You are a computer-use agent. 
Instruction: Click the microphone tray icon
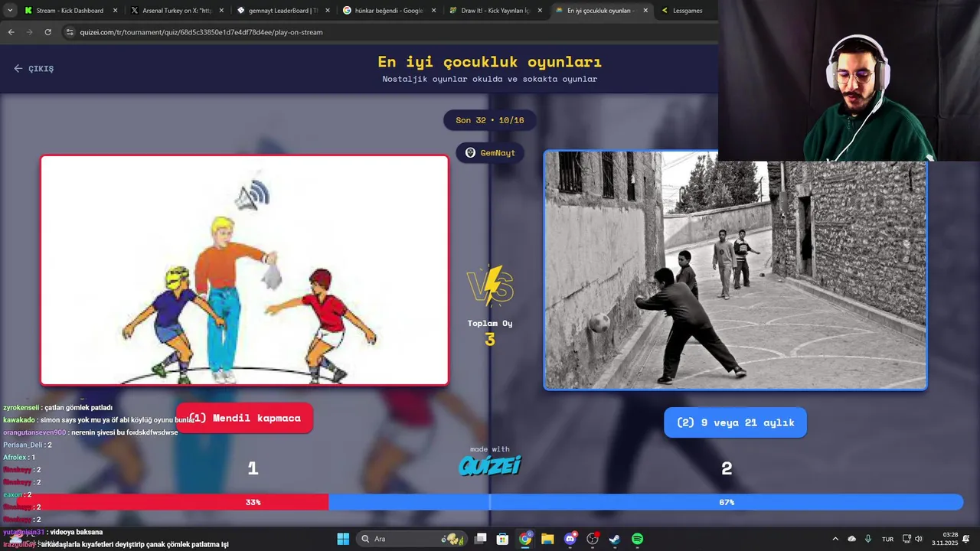pos(868,539)
